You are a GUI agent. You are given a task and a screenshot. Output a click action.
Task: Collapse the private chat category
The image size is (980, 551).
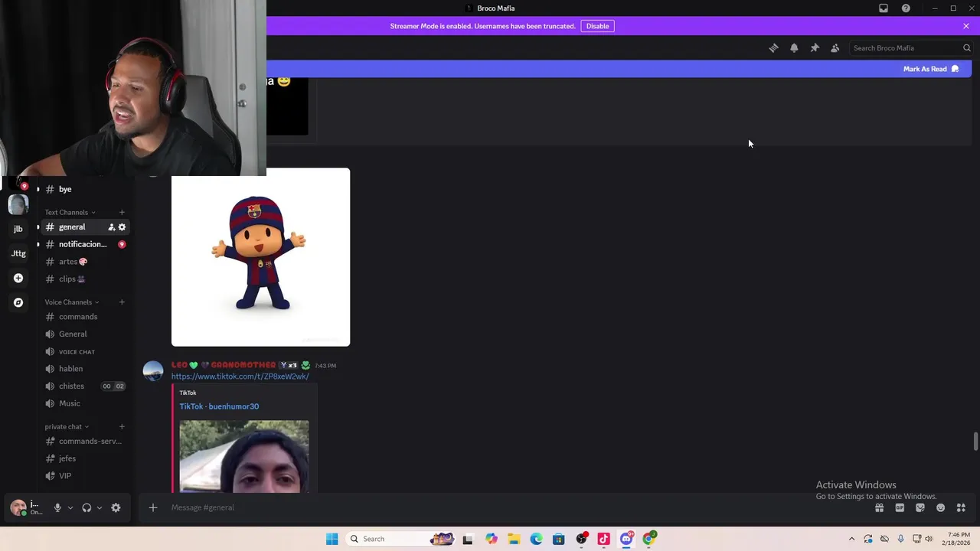click(67, 426)
